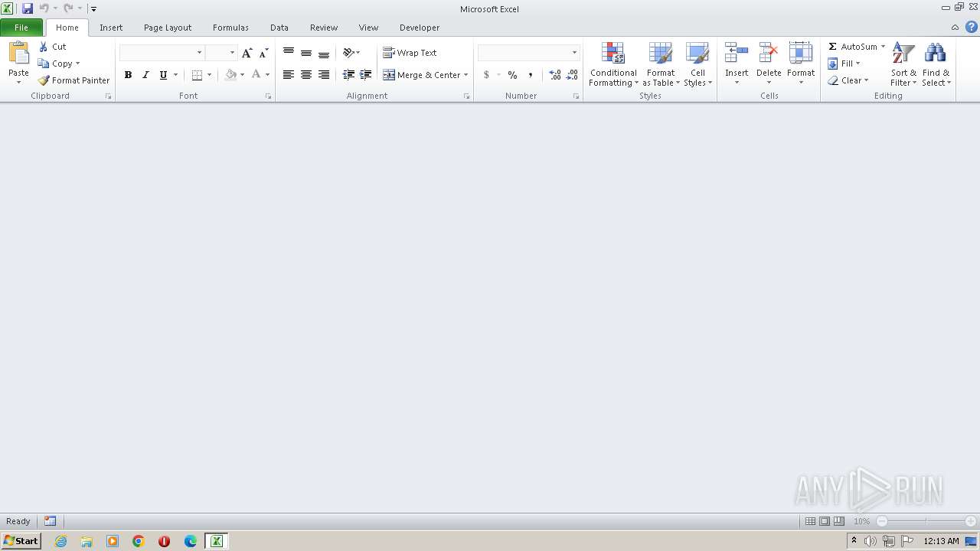Toggle Align Text Right
The image size is (980, 551).
coord(324,75)
